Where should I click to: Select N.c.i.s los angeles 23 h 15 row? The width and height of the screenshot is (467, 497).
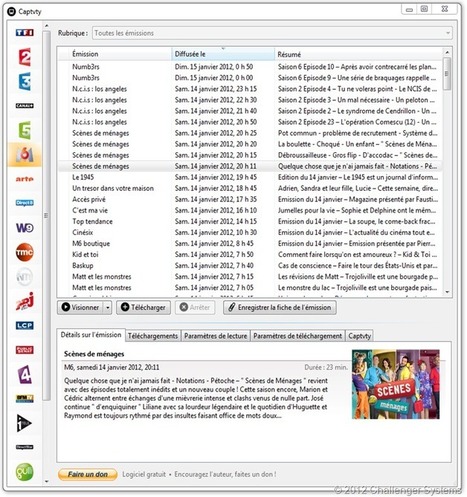click(x=250, y=89)
